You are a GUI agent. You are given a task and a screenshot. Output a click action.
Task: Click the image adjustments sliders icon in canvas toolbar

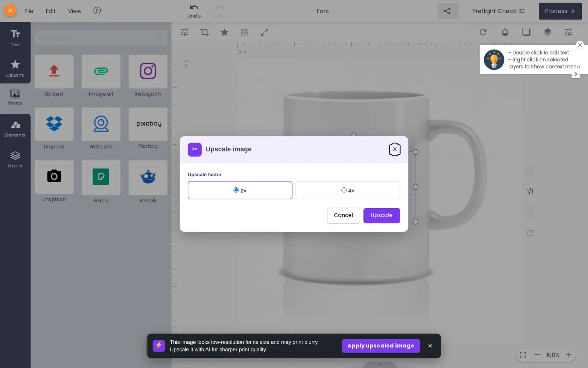pos(184,32)
